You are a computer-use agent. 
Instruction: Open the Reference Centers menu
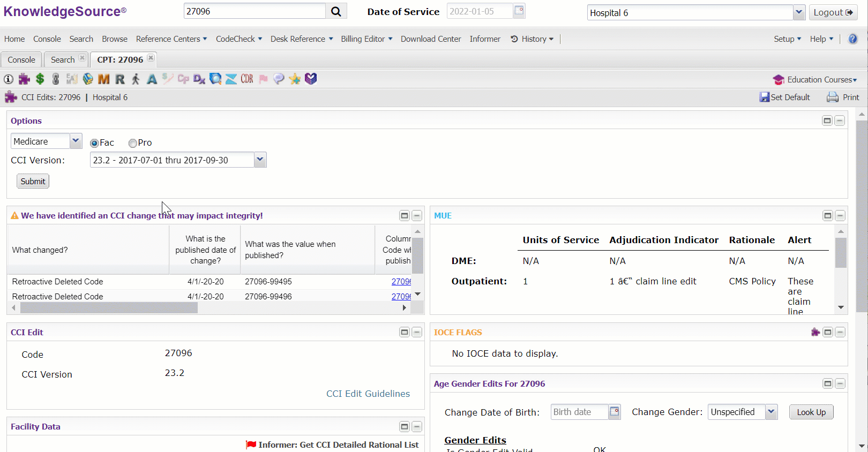[x=171, y=39]
